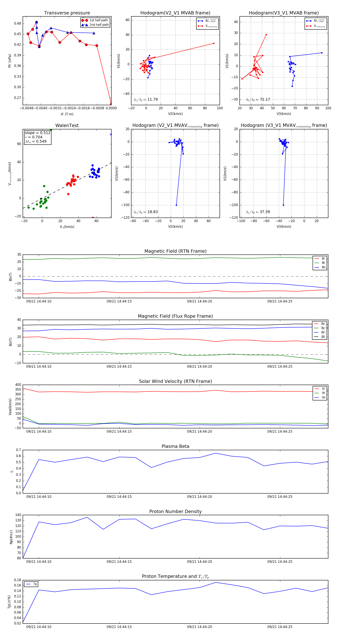Image resolution: width=351 pixels, height=644 pixels.
Task: Click the eigenvalue ratio label reading 11.79
Action: coord(146,100)
